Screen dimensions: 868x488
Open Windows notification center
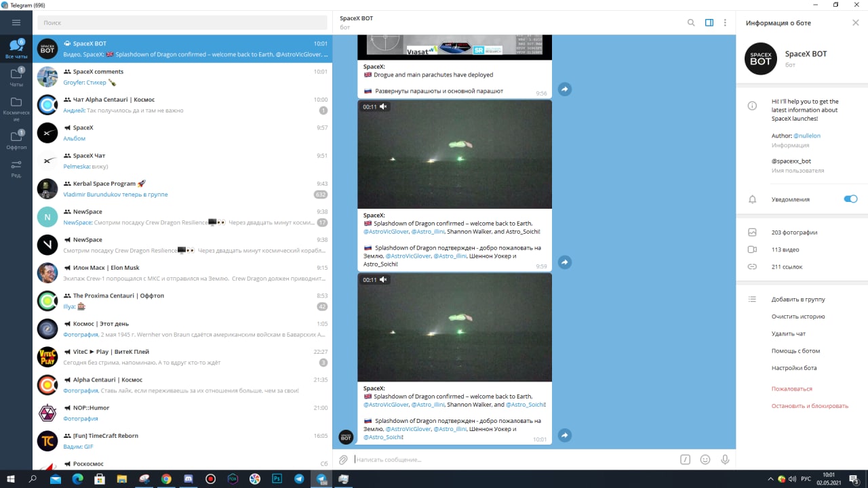pos(855,479)
